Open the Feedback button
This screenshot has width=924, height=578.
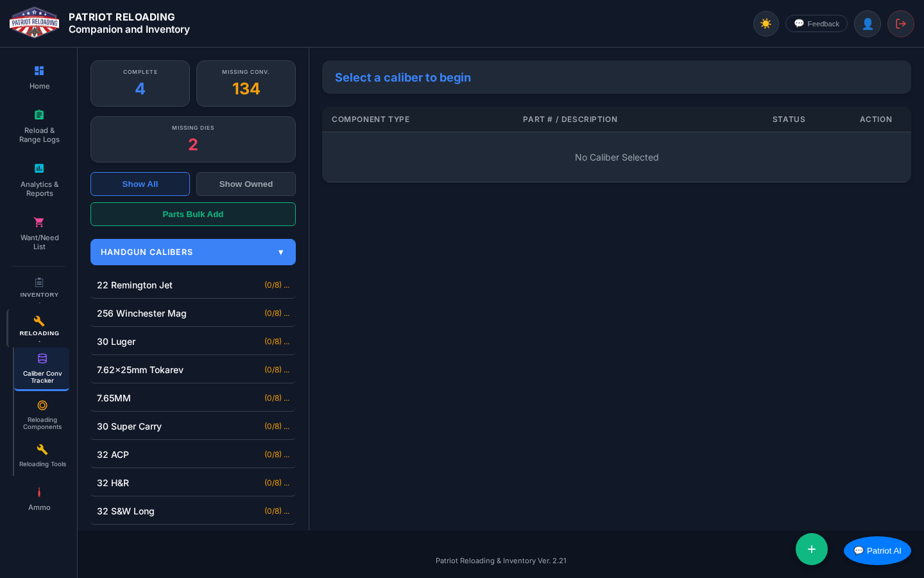816,24
